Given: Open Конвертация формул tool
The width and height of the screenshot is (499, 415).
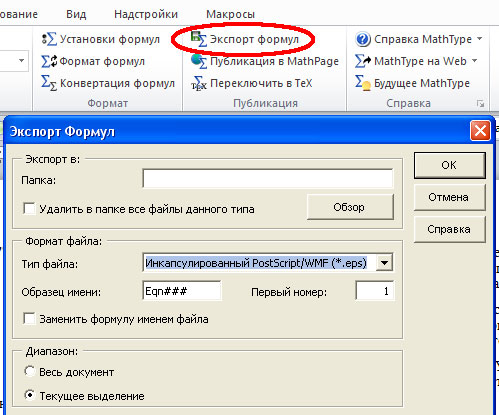Looking at the screenshot, I should coord(108,83).
